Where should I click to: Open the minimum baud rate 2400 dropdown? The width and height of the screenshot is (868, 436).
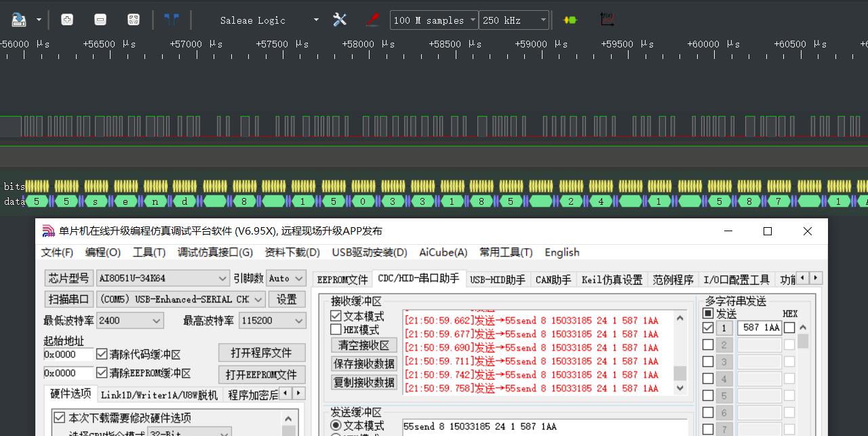pyautogui.click(x=130, y=320)
